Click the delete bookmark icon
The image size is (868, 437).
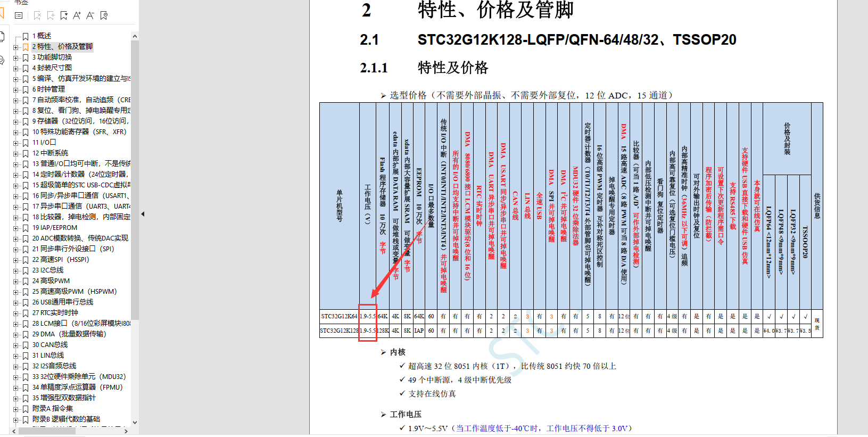click(x=37, y=15)
